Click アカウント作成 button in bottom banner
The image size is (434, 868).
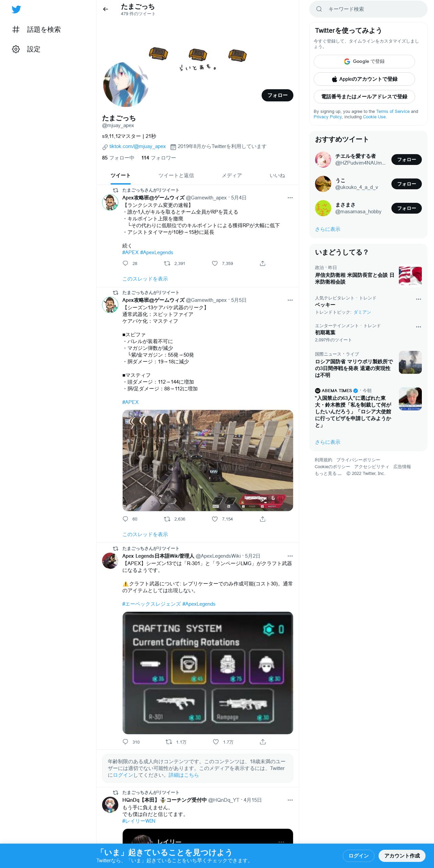(x=402, y=856)
